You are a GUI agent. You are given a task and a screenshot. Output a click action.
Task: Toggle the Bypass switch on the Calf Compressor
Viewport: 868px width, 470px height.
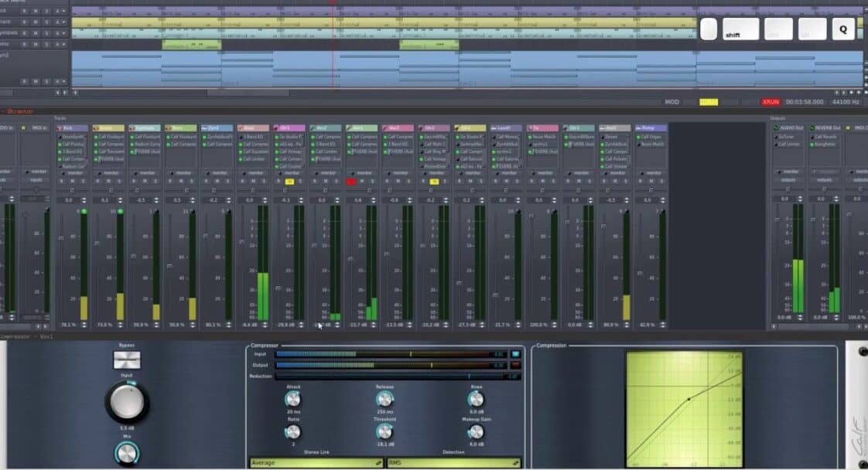[x=127, y=359]
